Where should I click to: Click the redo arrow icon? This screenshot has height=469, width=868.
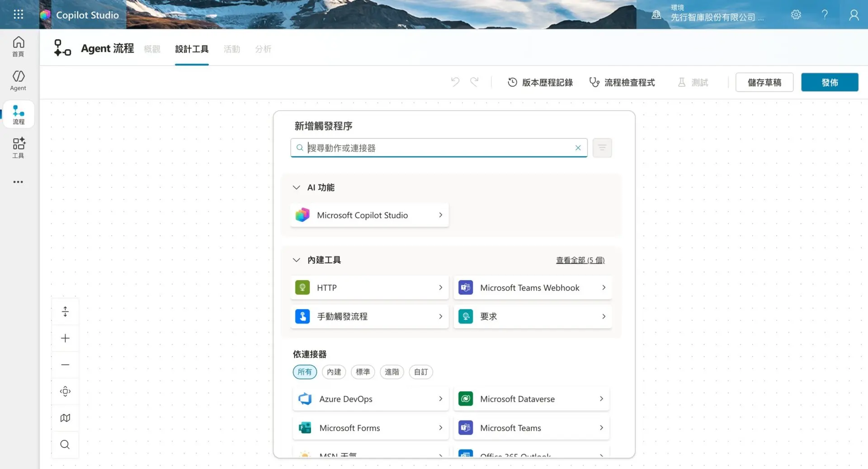click(x=474, y=82)
